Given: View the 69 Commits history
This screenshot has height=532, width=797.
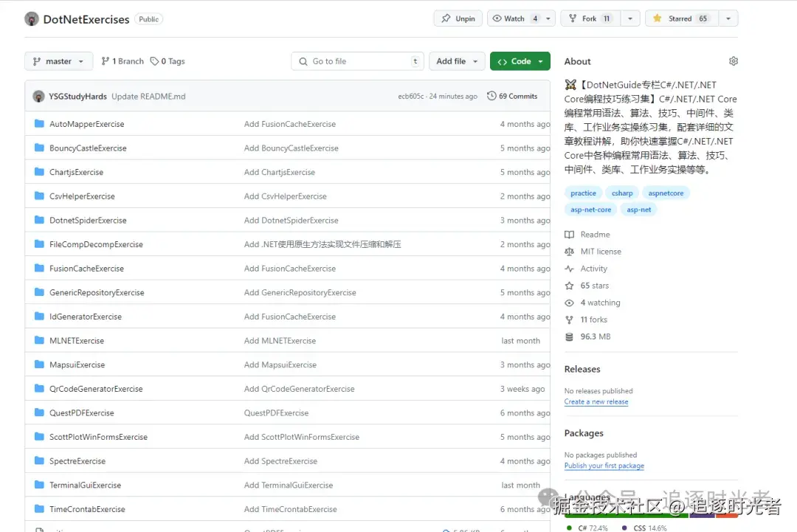Looking at the screenshot, I should (x=512, y=96).
